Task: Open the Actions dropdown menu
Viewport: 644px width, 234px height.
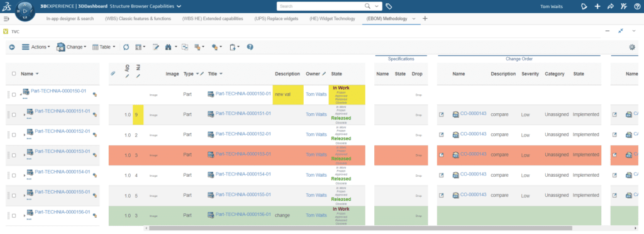Action: coord(36,47)
